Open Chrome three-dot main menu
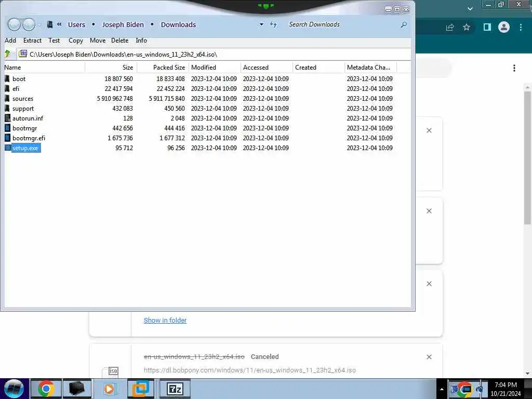Image resolution: width=532 pixels, height=399 pixels. point(521,27)
